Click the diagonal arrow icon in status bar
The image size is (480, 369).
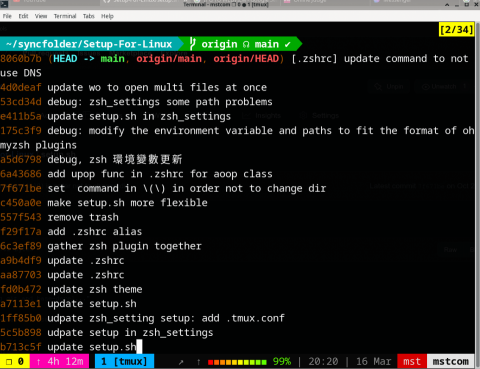[181, 362]
